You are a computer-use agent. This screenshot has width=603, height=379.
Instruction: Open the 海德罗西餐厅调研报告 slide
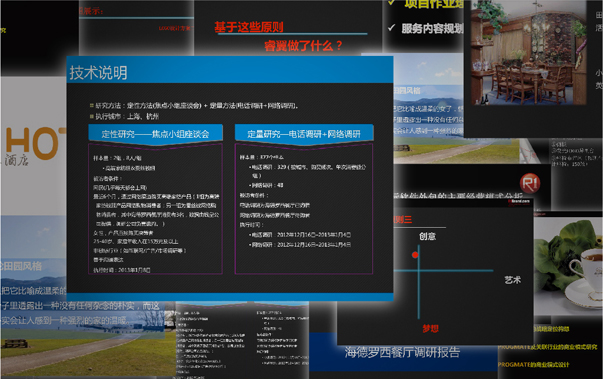click(402, 352)
